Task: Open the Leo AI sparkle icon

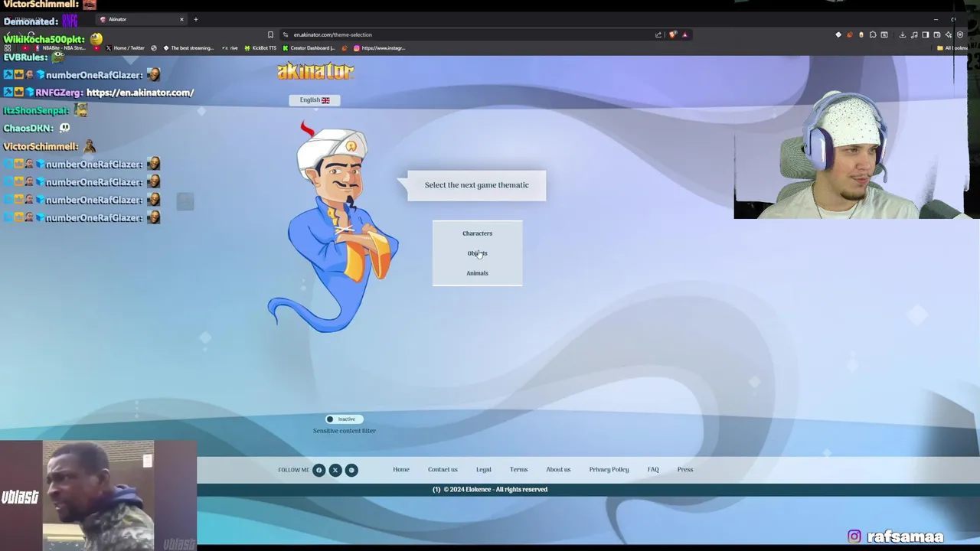Action: coord(949,34)
